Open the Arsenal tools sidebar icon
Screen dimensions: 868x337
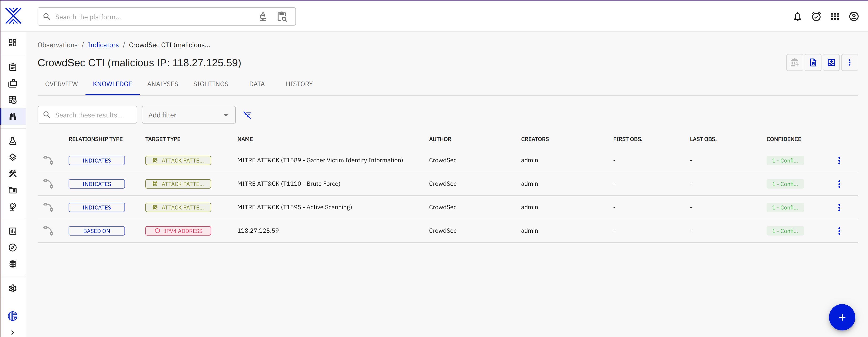[13, 174]
